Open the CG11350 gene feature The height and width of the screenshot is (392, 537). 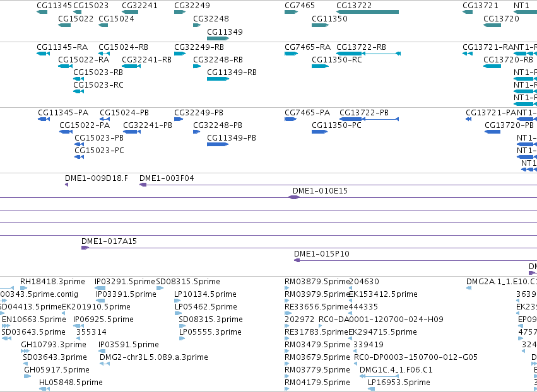(320, 25)
